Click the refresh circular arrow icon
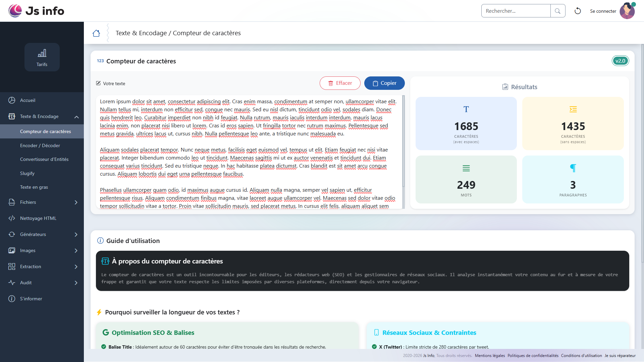Viewport: 644px width, 362px height. 578,11
